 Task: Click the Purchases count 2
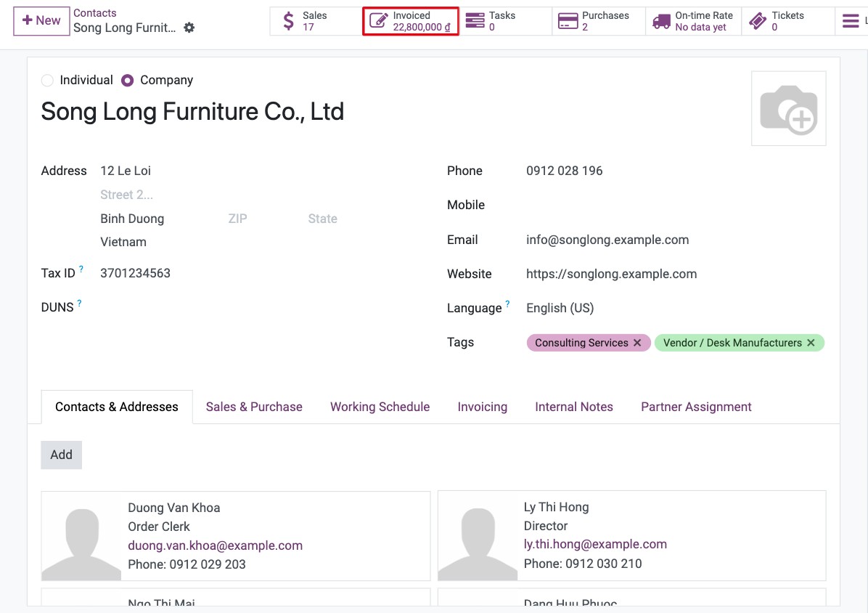pyautogui.click(x=584, y=27)
